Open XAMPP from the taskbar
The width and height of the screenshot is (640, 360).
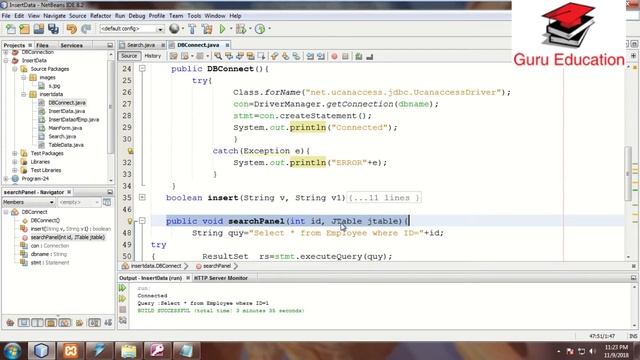(70, 351)
